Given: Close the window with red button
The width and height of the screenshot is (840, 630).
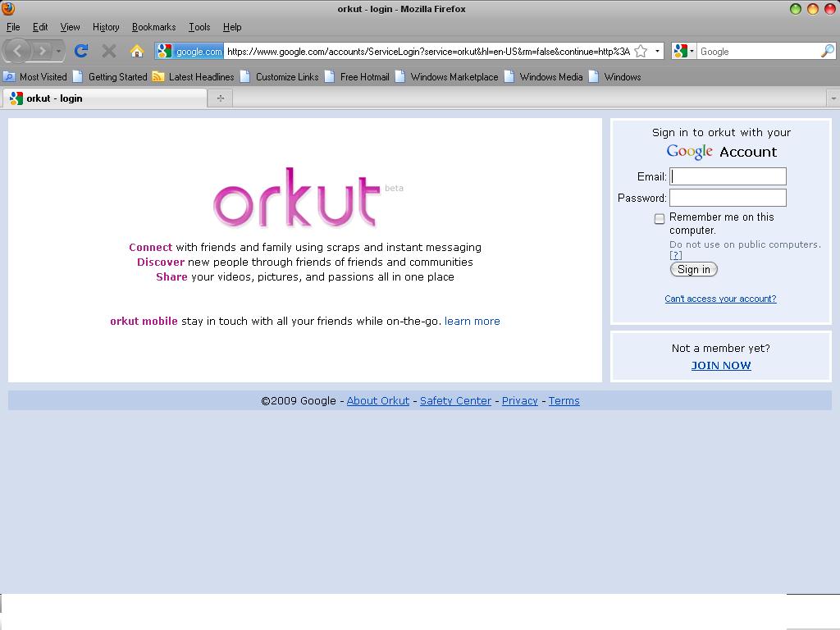Looking at the screenshot, I should coord(830,8).
